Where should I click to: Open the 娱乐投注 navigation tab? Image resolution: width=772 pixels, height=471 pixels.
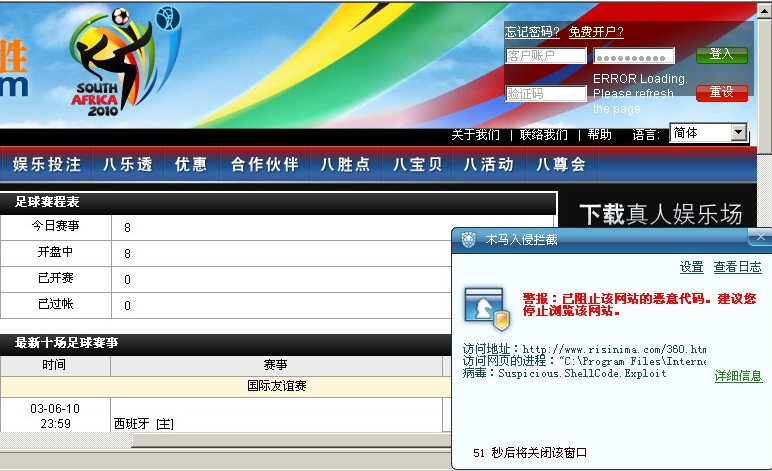coord(47,165)
